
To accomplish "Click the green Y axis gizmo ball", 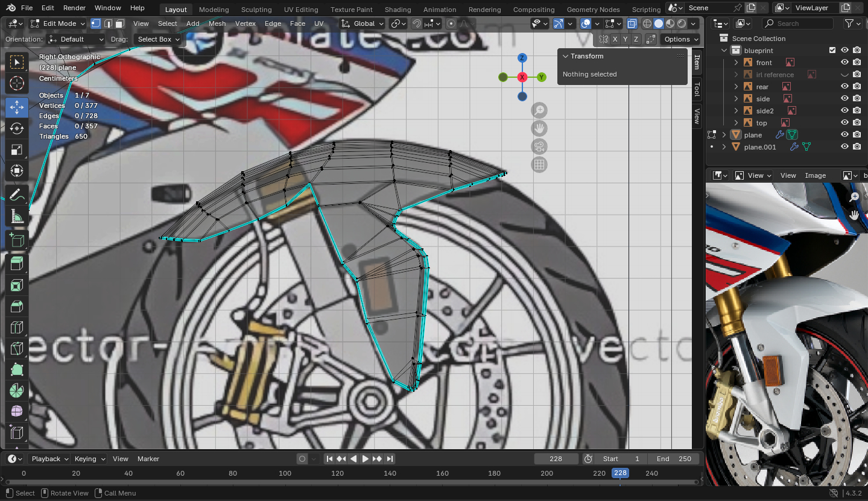I will [x=542, y=77].
